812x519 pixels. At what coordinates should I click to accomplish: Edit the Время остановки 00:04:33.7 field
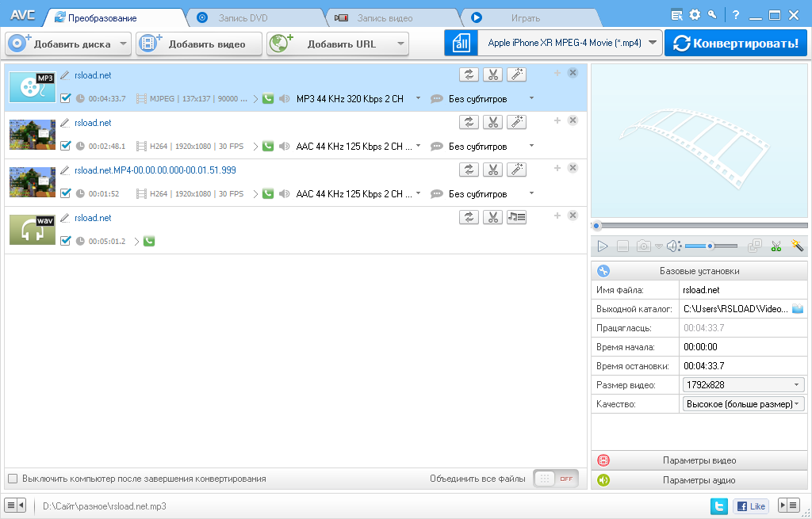click(x=743, y=366)
